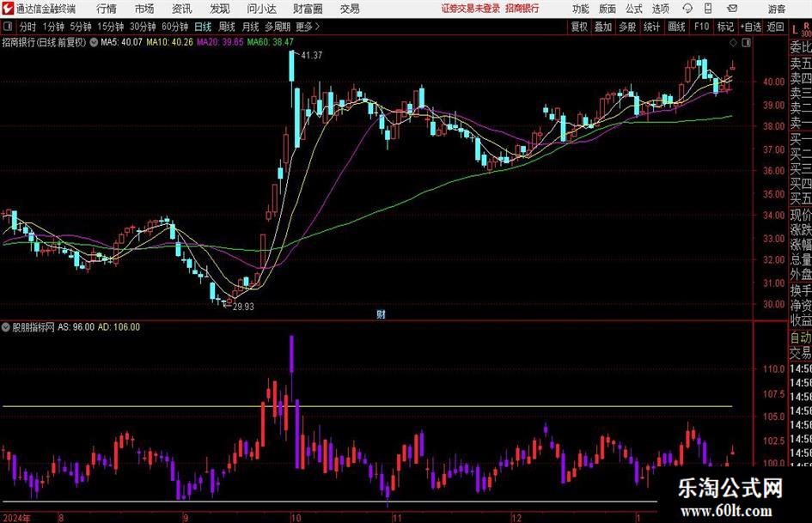Image resolution: width=812 pixels, height=523 pixels.
Task: Click the 40.00 price axis label
Action: tap(773, 82)
